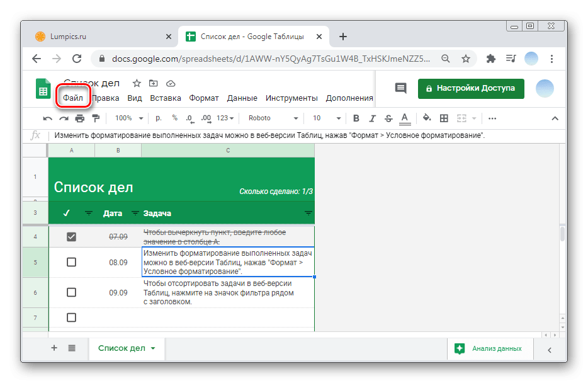Select column C header
The width and height of the screenshot is (588, 383).
tap(228, 151)
